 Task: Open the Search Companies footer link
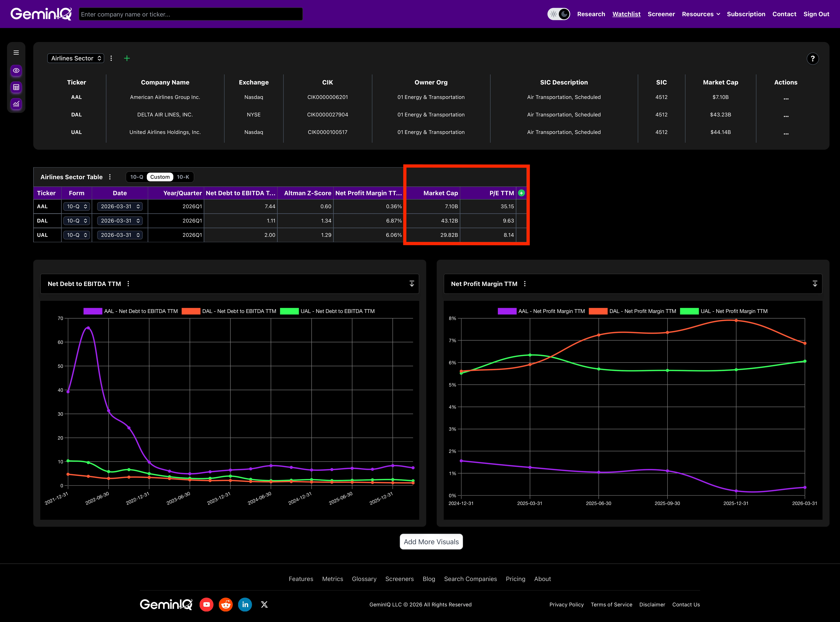470,579
